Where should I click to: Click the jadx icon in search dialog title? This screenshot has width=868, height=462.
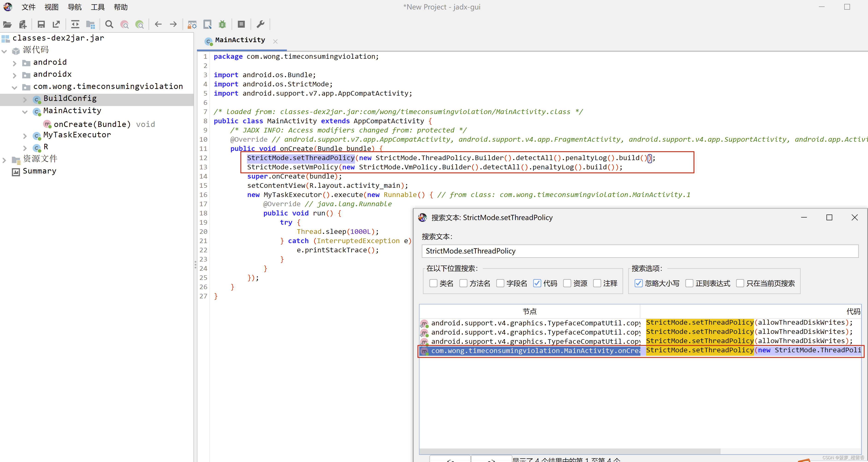point(422,218)
